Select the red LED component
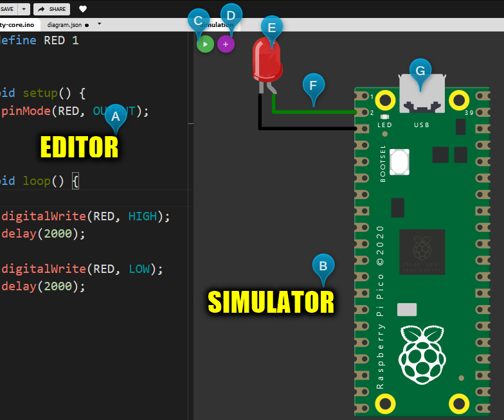504x420 pixels. point(267,60)
